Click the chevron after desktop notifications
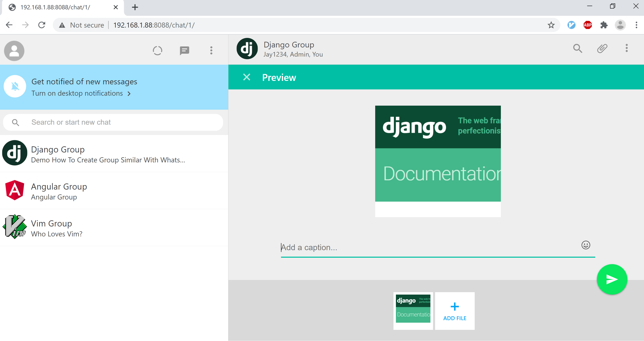 (x=129, y=94)
